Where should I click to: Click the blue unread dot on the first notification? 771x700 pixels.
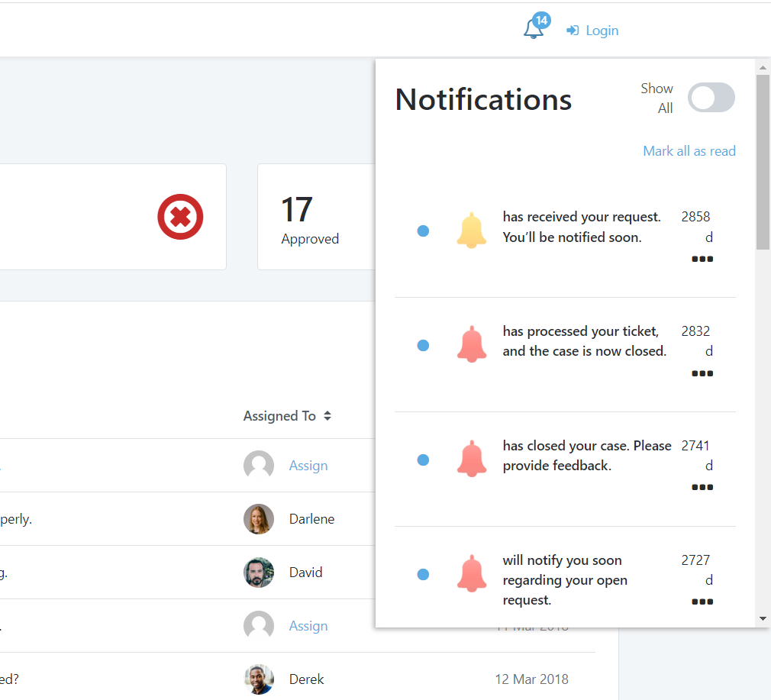click(423, 231)
